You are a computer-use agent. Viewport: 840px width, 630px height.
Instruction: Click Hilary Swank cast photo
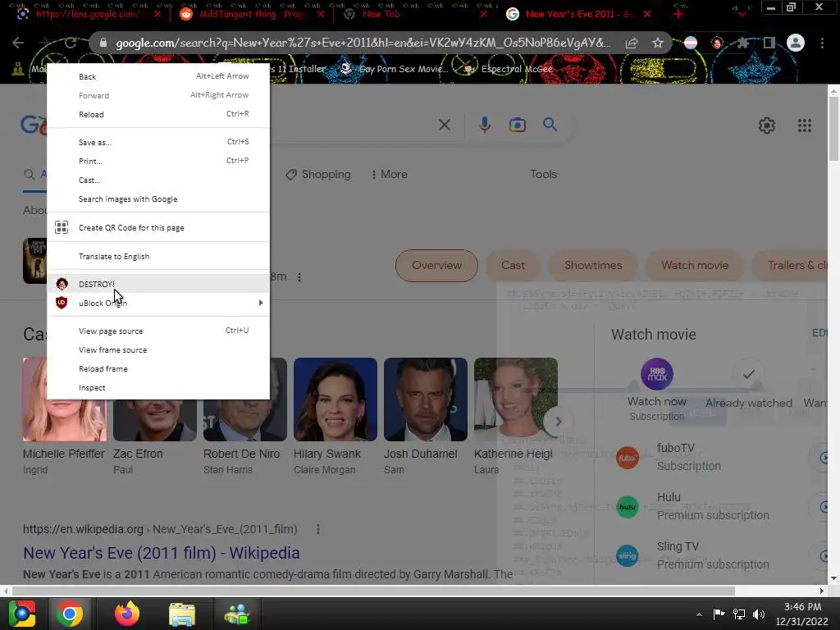point(336,399)
